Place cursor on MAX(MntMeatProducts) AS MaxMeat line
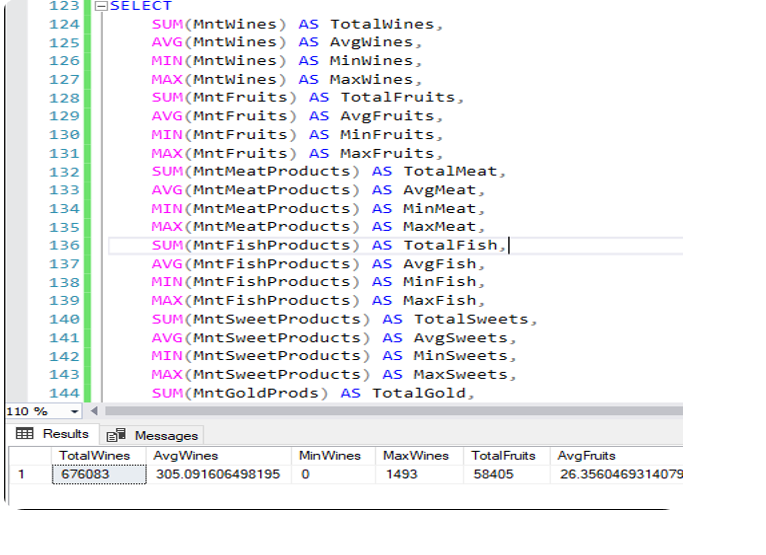766x555 pixels. click(318, 227)
